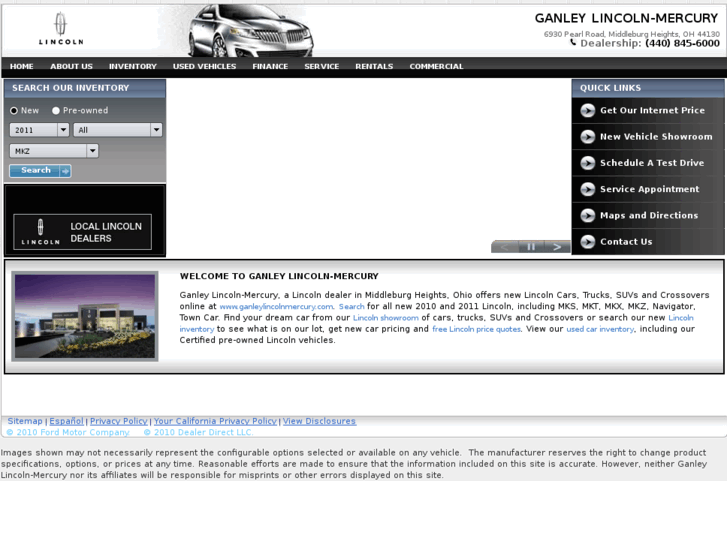This screenshot has width=727, height=545.
Task: Click the 2010 Ford Motor Company text
Action: click(68, 432)
